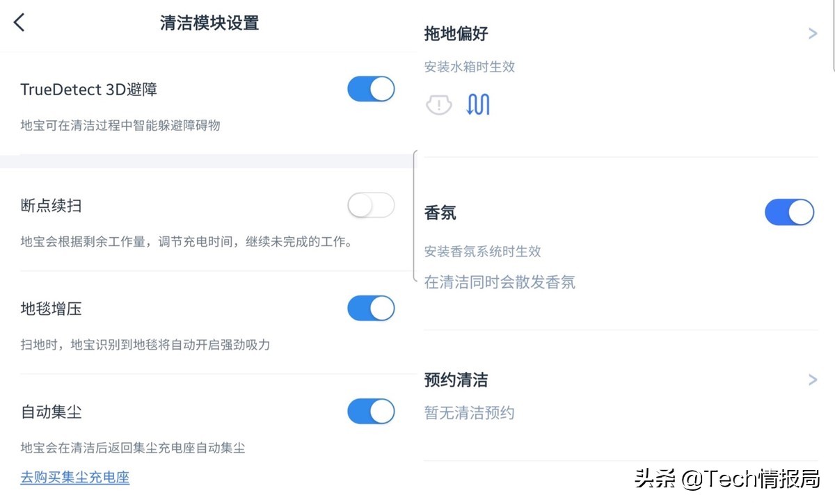Disable the TrueDetect 3D避障 toggle

click(x=370, y=89)
